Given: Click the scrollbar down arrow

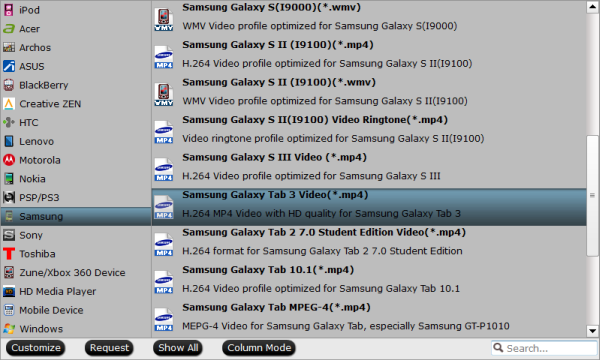Looking at the screenshot, I should pos(592,331).
